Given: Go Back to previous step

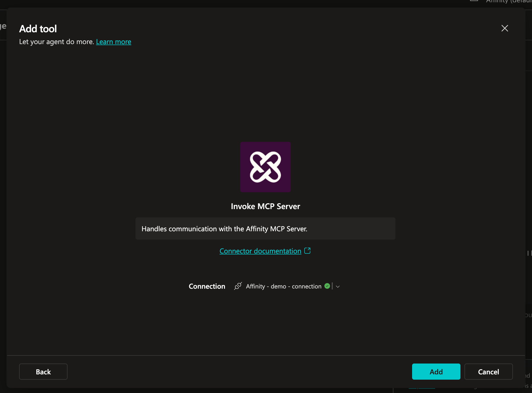Looking at the screenshot, I should point(43,372).
